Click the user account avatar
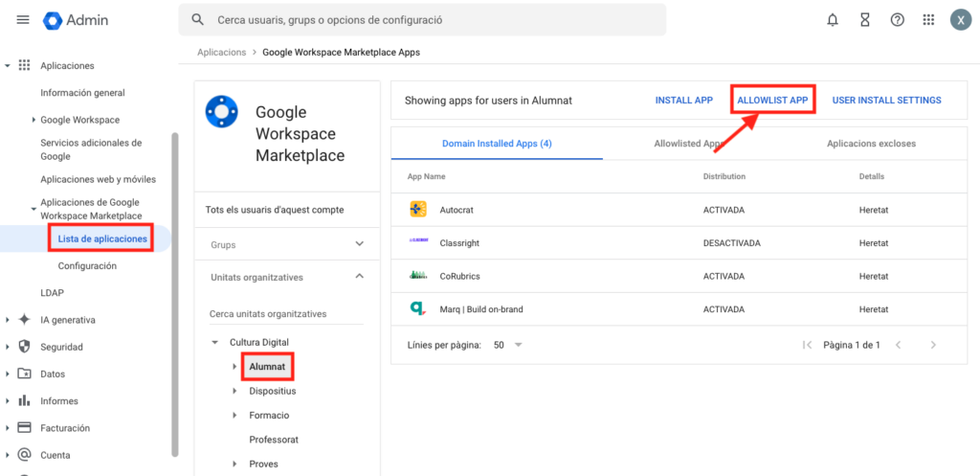The image size is (980, 476). [961, 20]
